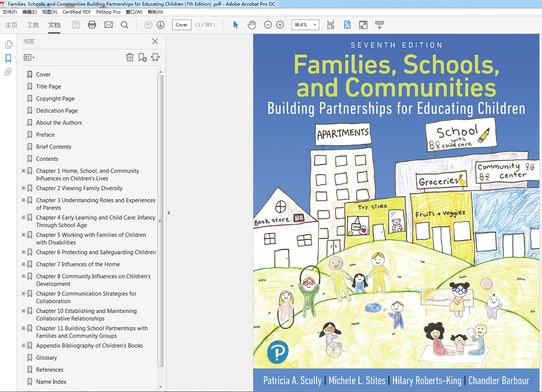Open the 文件(F) menu

(x=10, y=12)
